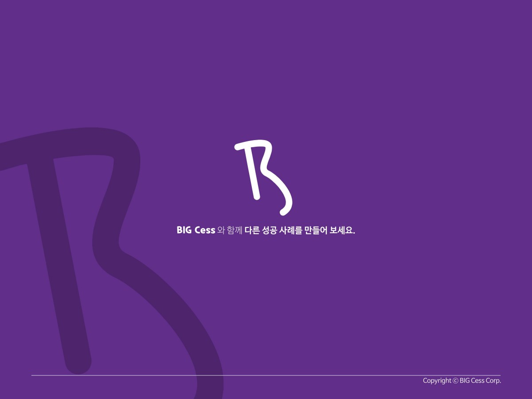Click the word "성공" in tagline
This screenshot has height=399, width=532.
[x=270, y=231]
